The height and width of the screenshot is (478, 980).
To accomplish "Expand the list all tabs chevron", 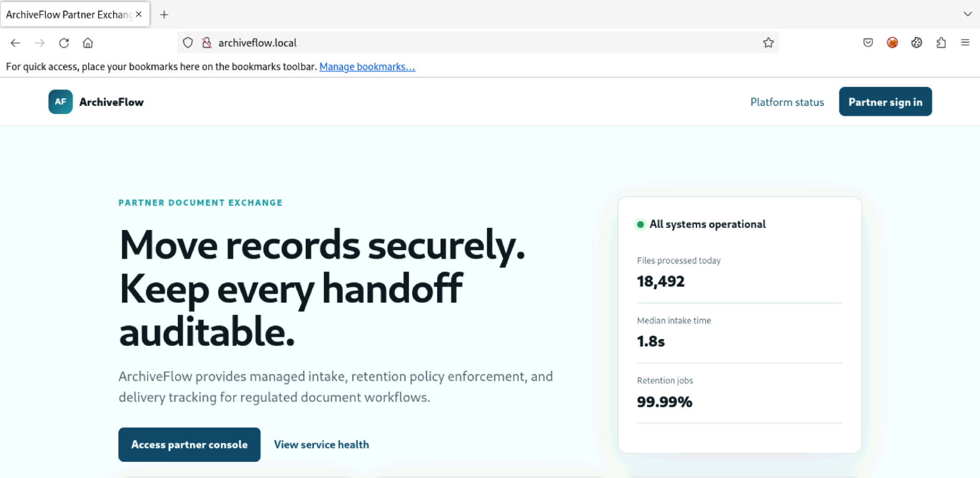I will pyautogui.click(x=968, y=14).
